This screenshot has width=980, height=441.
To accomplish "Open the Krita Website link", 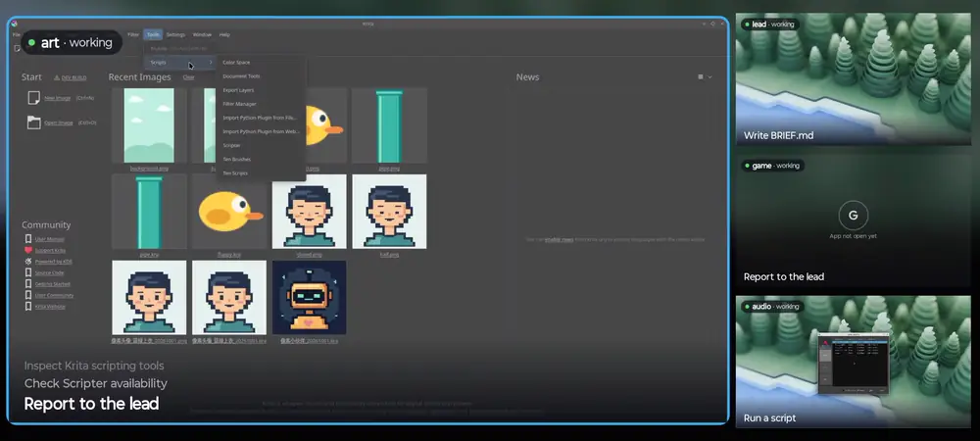I will 50,307.
